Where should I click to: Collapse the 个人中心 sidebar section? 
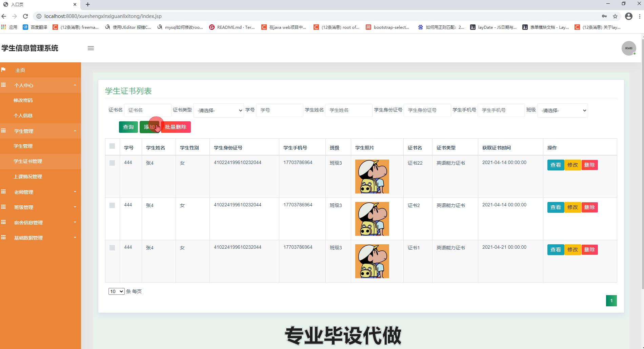coord(40,85)
